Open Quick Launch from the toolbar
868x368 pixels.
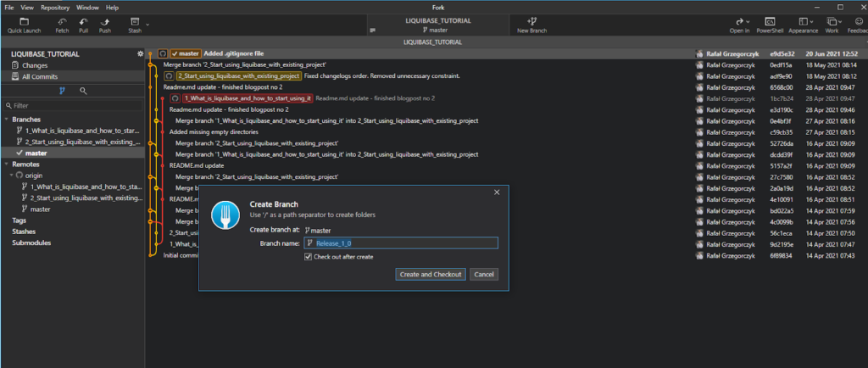pos(24,25)
